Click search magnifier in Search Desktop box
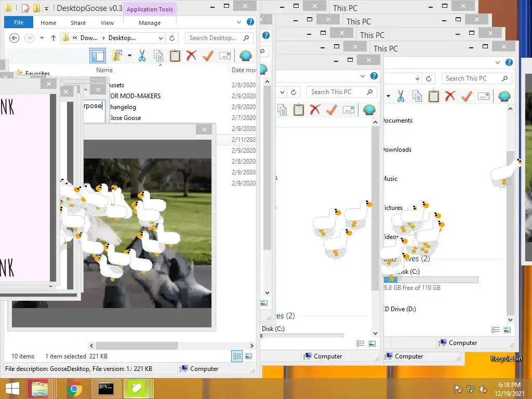 pyautogui.click(x=246, y=38)
